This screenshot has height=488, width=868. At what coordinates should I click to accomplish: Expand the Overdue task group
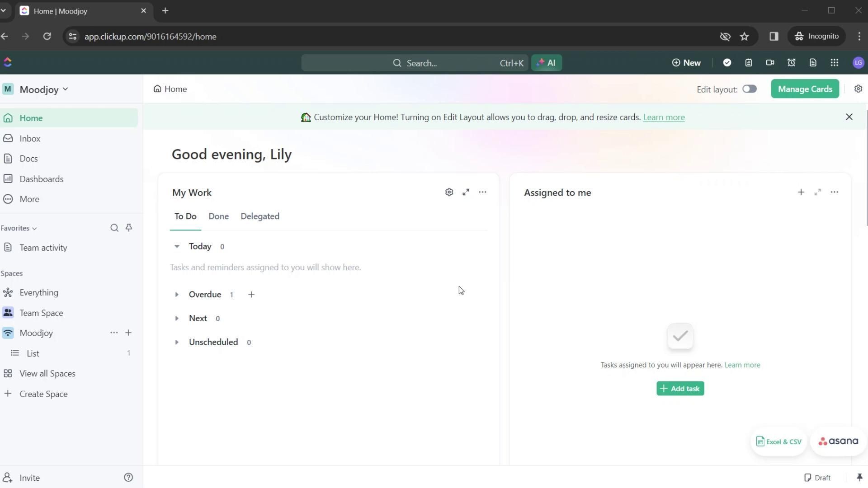[x=177, y=295]
